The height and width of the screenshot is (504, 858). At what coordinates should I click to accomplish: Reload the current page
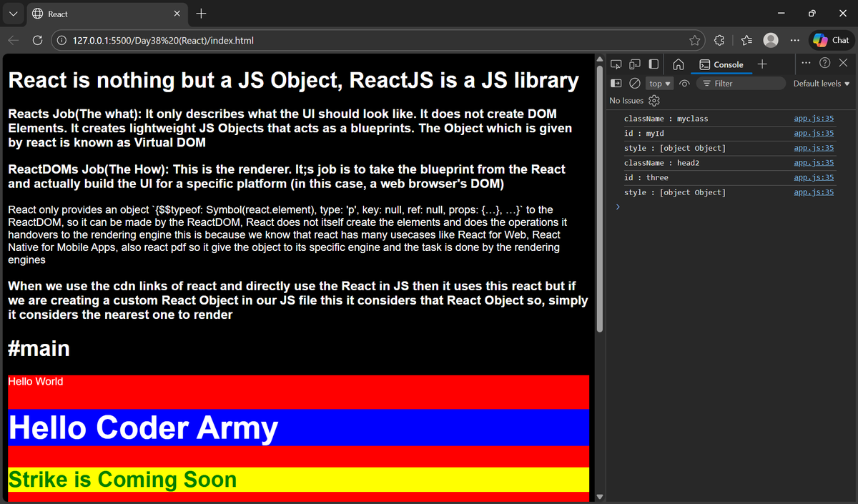(37, 40)
